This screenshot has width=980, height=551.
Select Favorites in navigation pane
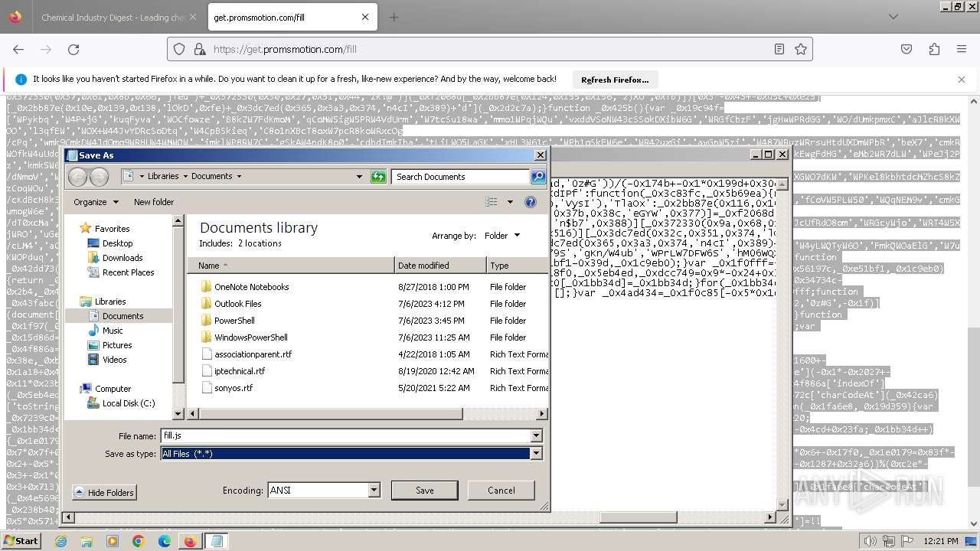[x=112, y=229]
